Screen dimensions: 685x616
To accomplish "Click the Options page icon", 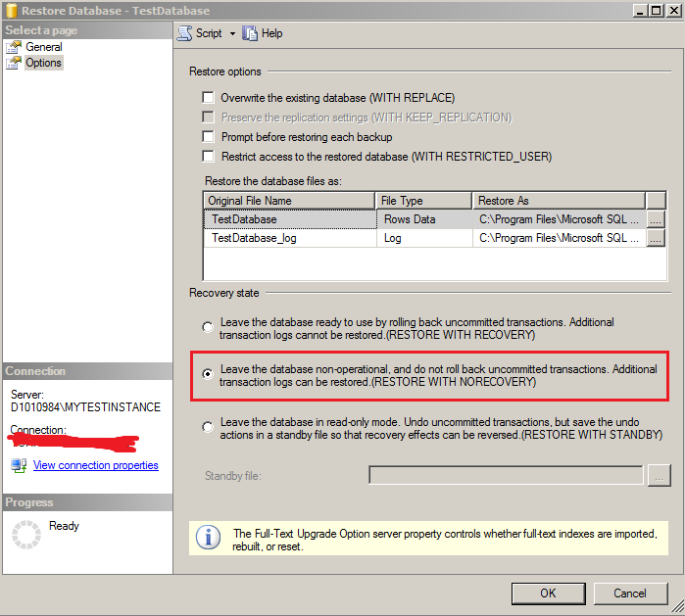I will (x=14, y=63).
